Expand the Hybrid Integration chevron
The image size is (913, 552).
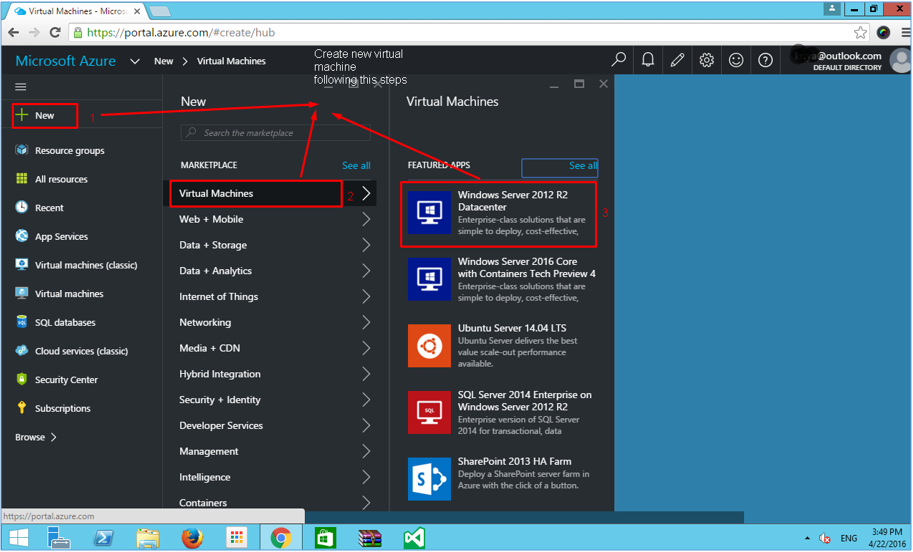click(x=366, y=374)
